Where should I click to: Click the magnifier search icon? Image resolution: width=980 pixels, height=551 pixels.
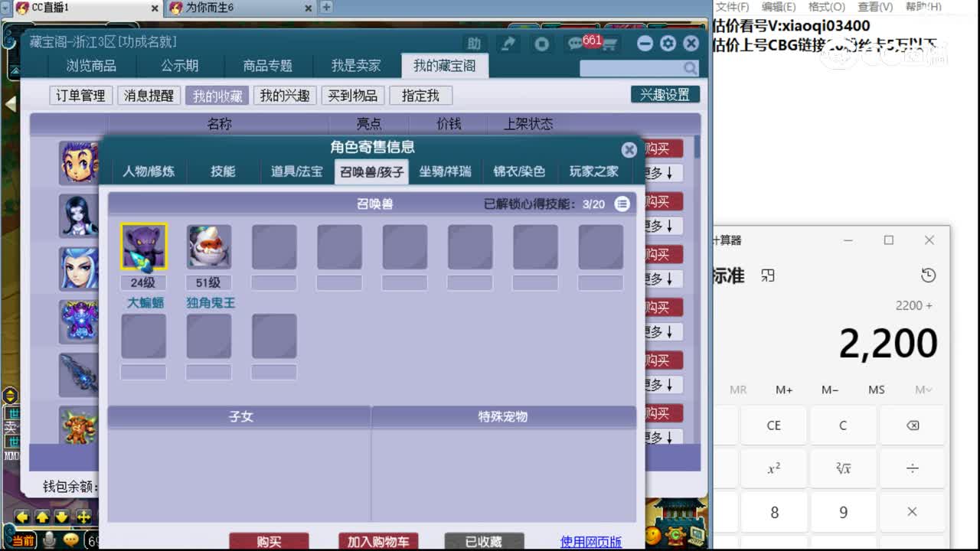coord(690,68)
